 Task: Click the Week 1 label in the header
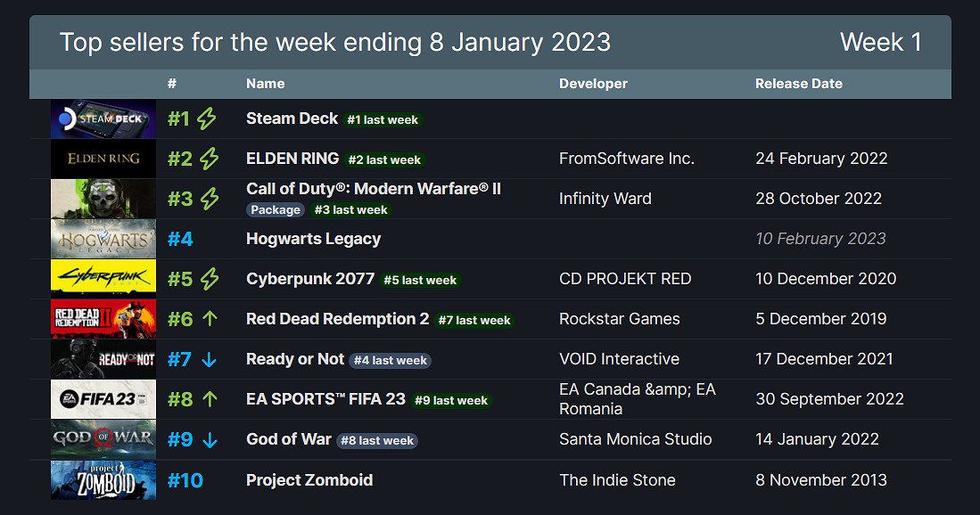coord(880,42)
